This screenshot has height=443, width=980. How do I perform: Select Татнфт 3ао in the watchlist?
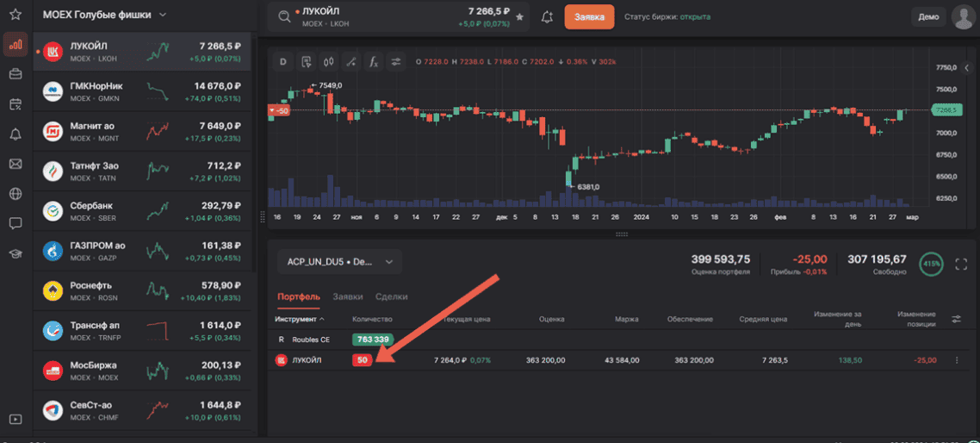142,171
